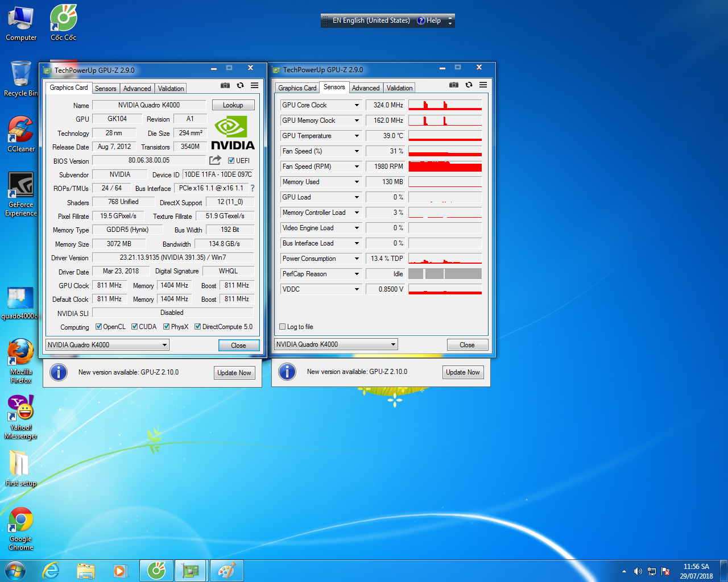Image resolution: width=728 pixels, height=582 pixels.
Task: Switch to Advanced tab in Graphics Card window
Action: [137, 89]
